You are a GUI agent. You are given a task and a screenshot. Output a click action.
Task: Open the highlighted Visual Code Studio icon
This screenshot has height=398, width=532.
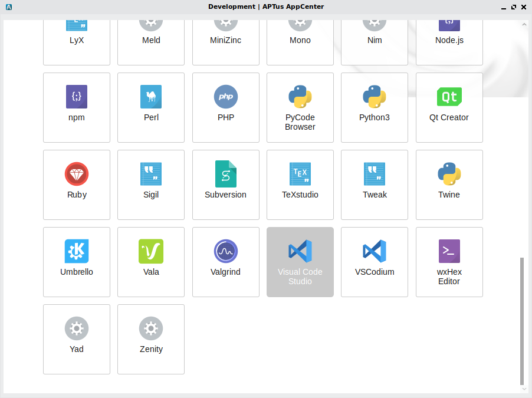pos(300,251)
